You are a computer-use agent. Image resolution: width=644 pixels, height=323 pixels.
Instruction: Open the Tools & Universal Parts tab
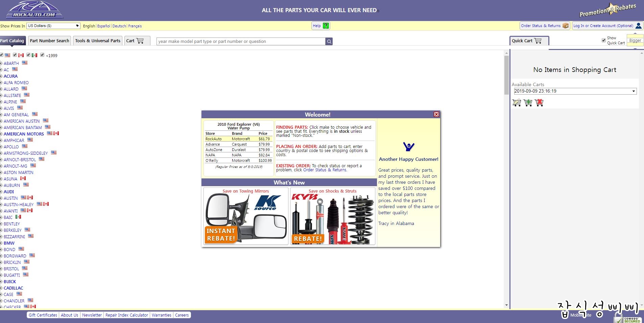pos(98,41)
